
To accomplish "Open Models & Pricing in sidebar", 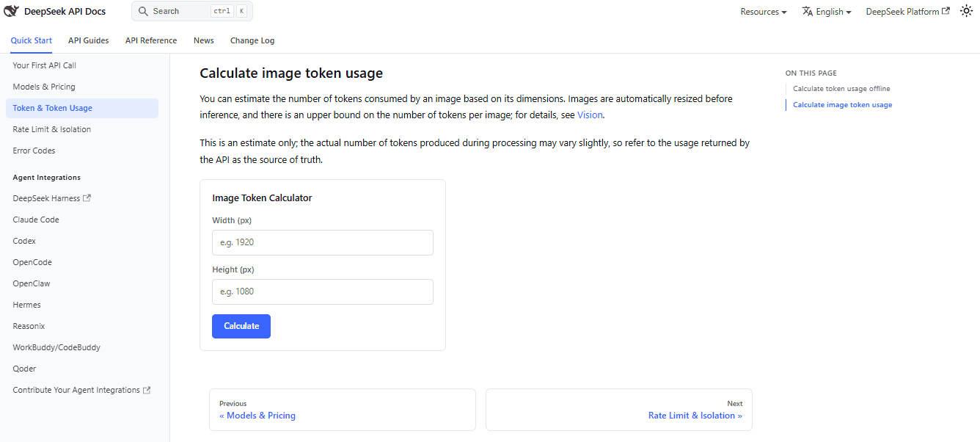I will 82,87.
